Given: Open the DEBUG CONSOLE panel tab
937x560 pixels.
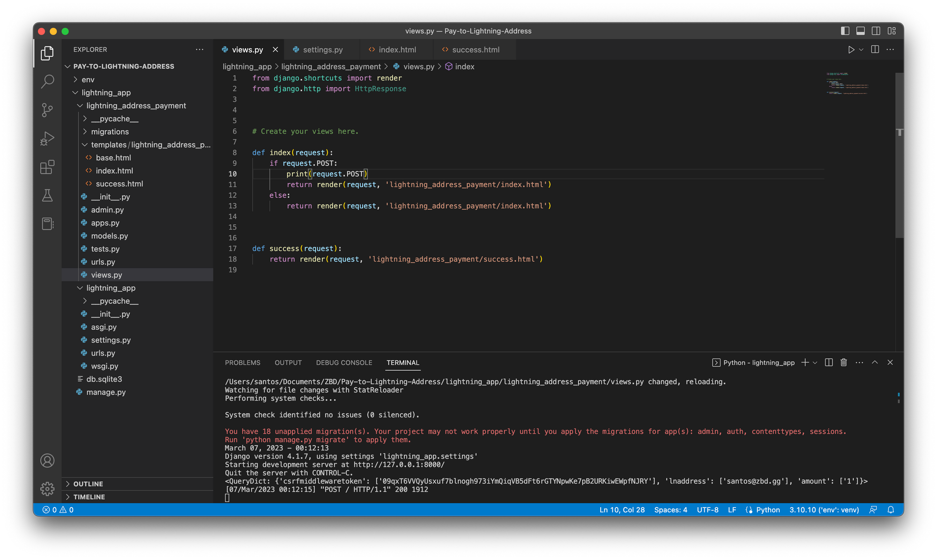Looking at the screenshot, I should pos(344,363).
